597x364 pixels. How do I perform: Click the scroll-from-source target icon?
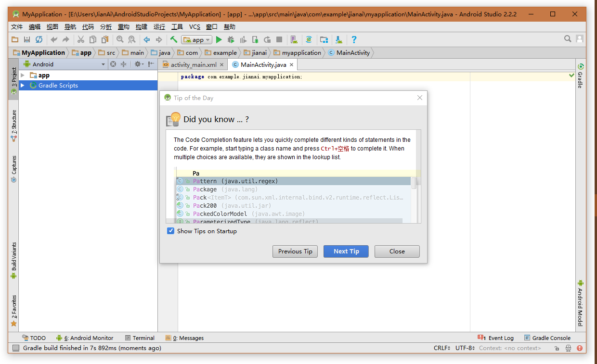coord(113,64)
